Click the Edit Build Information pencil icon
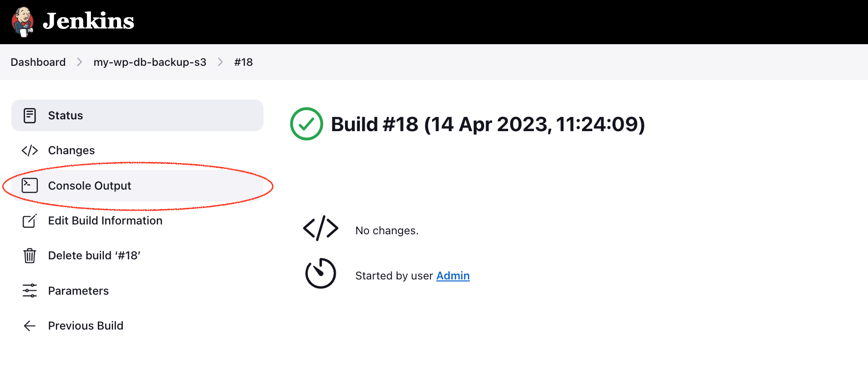The height and width of the screenshot is (389, 868). pos(29,221)
